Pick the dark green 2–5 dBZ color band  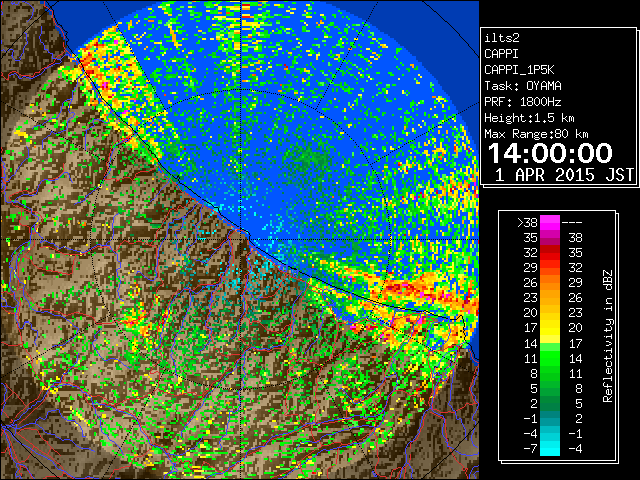[x=550, y=404]
